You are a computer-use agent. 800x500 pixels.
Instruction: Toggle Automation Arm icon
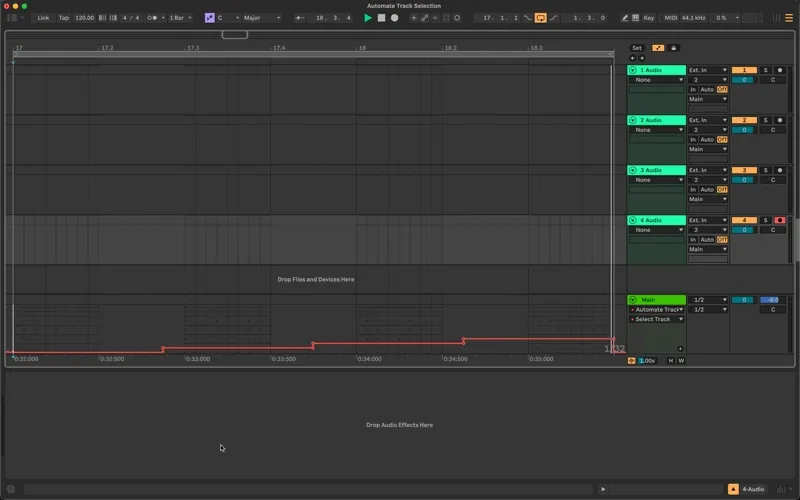pos(424,18)
